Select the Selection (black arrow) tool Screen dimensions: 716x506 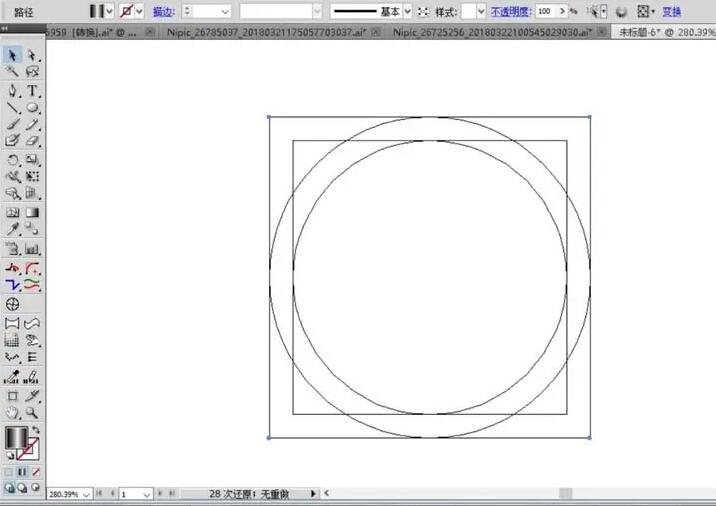coord(12,55)
